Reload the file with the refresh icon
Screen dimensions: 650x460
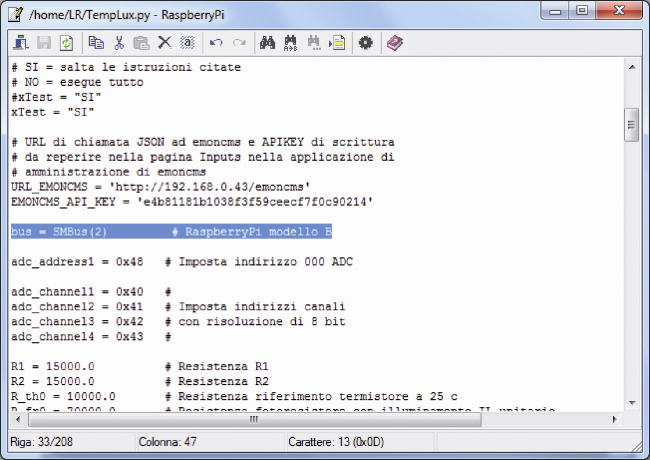pyautogui.click(x=67, y=43)
